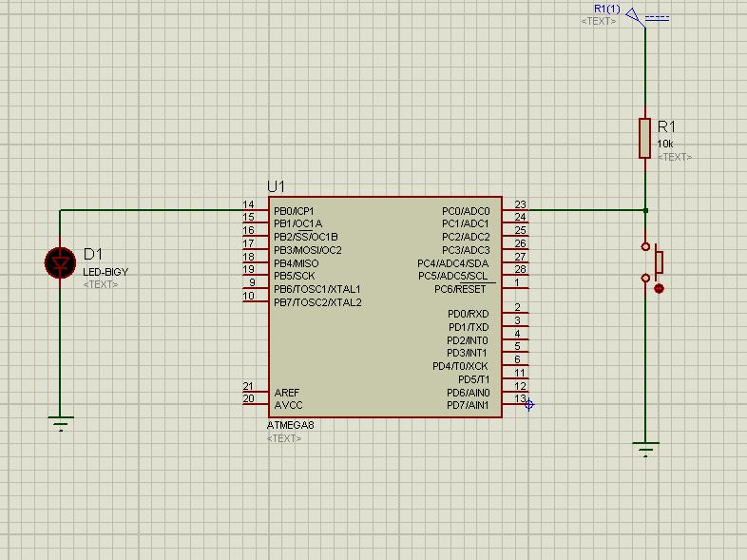Click the D1 reference label
The height and width of the screenshot is (560, 747).
pyautogui.click(x=93, y=254)
